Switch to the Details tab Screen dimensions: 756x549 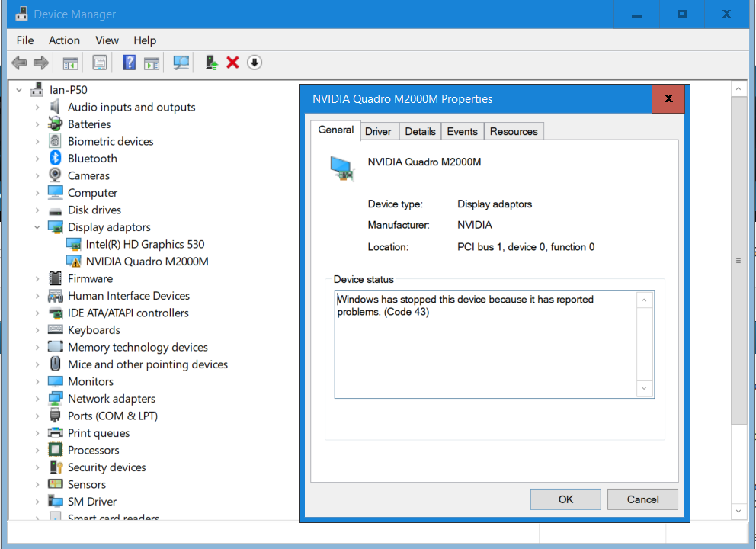pos(420,131)
